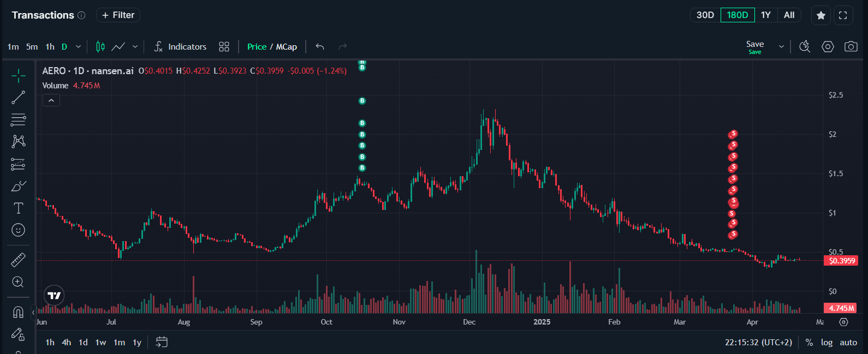
Task: Show Transactions info tooltip icon
Action: 81,15
